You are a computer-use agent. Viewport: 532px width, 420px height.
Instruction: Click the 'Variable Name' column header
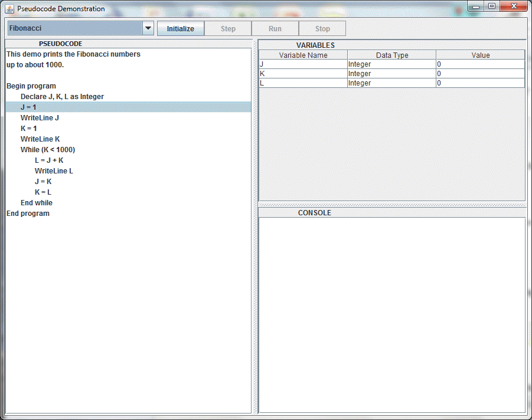303,55
